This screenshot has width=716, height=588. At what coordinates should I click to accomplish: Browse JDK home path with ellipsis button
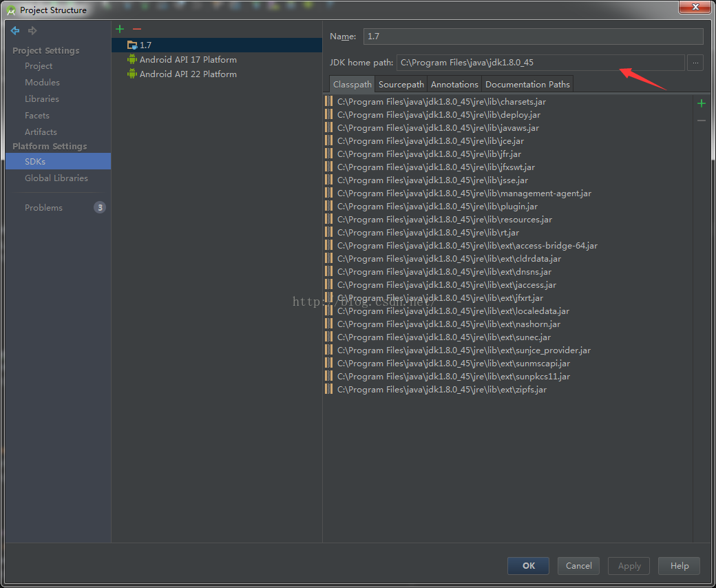pos(695,63)
